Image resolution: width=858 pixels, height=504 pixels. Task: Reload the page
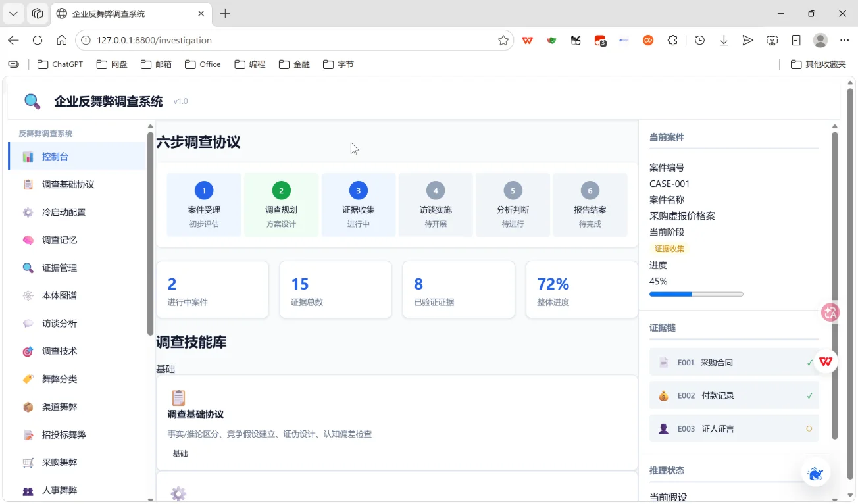pyautogui.click(x=38, y=40)
